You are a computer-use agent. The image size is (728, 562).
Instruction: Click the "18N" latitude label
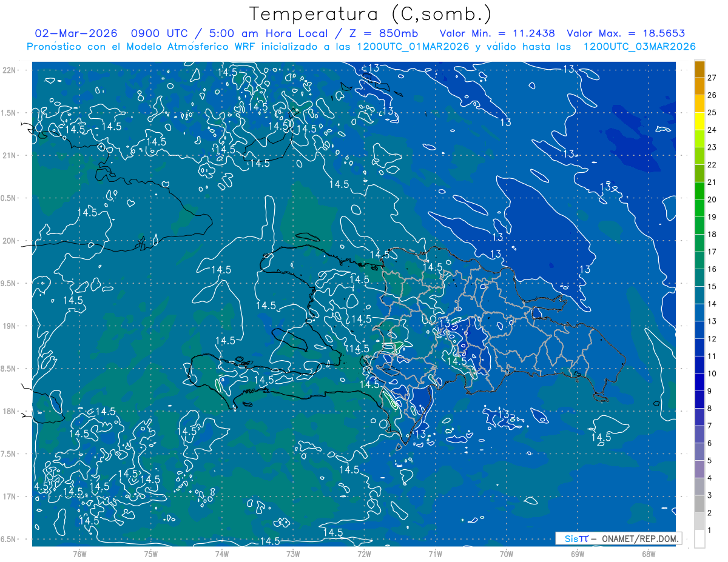(9, 412)
